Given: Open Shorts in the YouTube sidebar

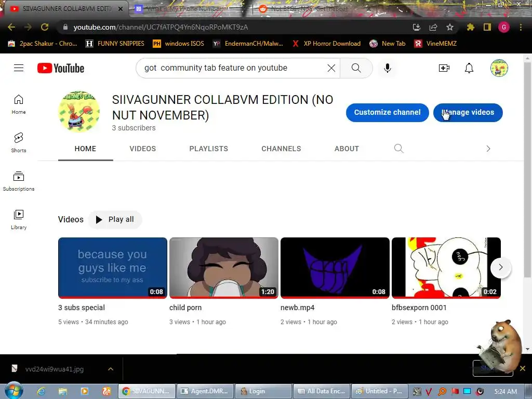Looking at the screenshot, I should (x=19, y=142).
